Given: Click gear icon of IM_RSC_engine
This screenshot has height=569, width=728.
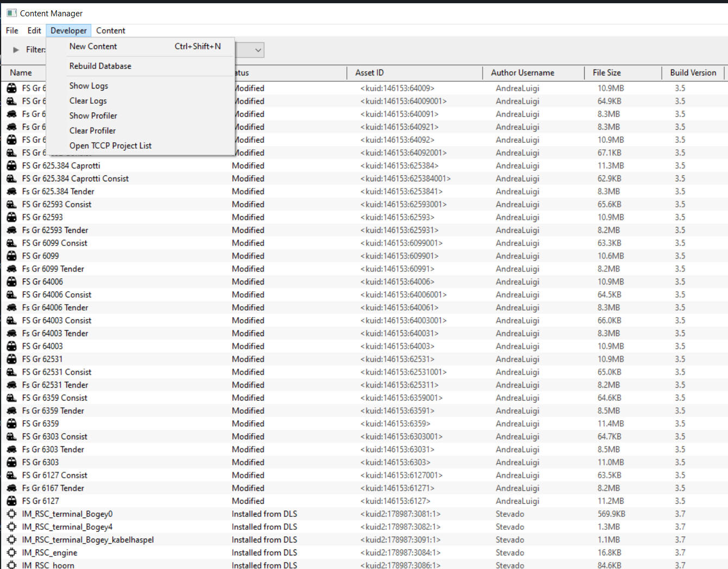Looking at the screenshot, I should tap(11, 553).
